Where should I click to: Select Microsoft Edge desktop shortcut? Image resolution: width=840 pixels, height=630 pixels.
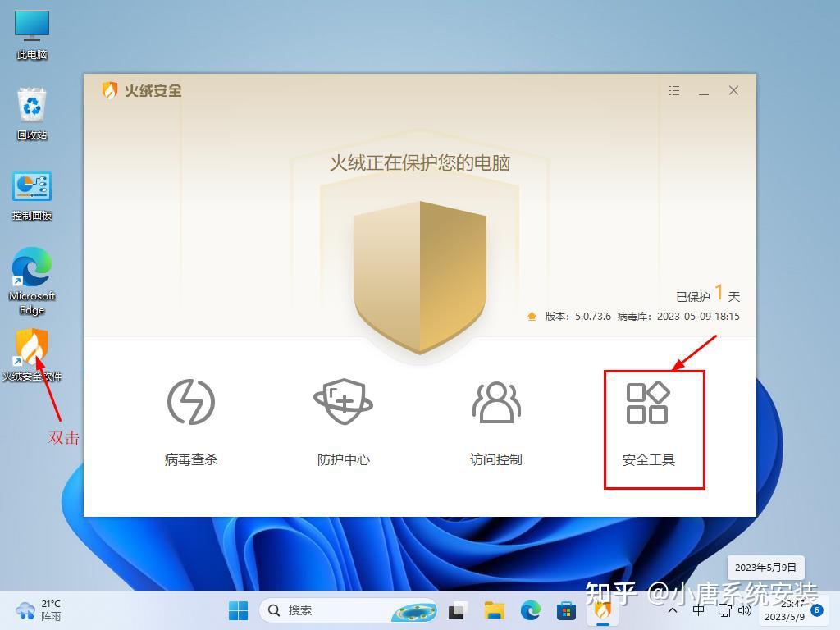click(x=32, y=281)
